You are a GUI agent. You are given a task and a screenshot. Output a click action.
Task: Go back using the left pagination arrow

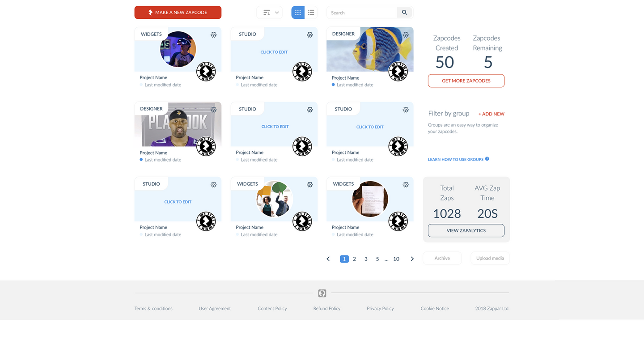pyautogui.click(x=328, y=259)
